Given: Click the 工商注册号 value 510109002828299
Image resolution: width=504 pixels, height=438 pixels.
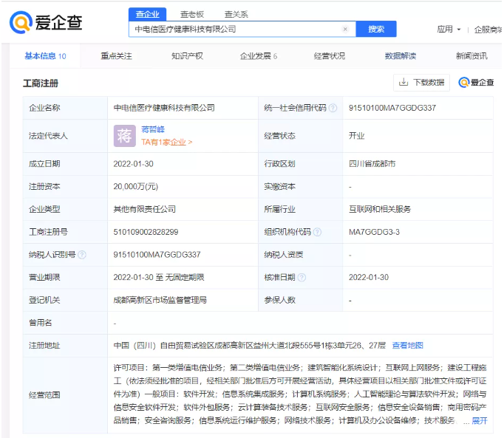Looking at the screenshot, I should 146,232.
